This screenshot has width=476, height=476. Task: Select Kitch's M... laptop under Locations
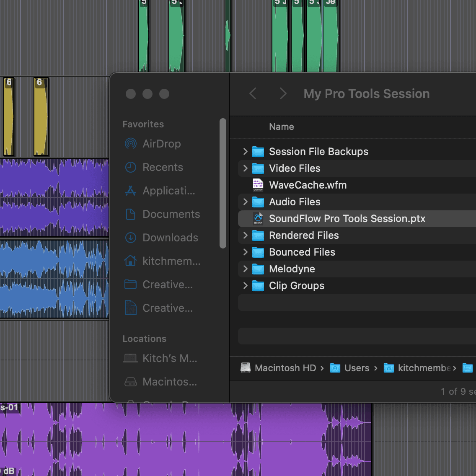160,358
